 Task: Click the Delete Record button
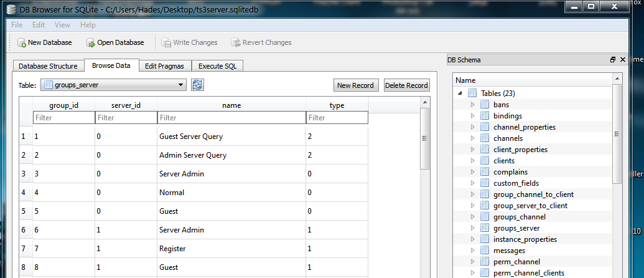tap(406, 85)
